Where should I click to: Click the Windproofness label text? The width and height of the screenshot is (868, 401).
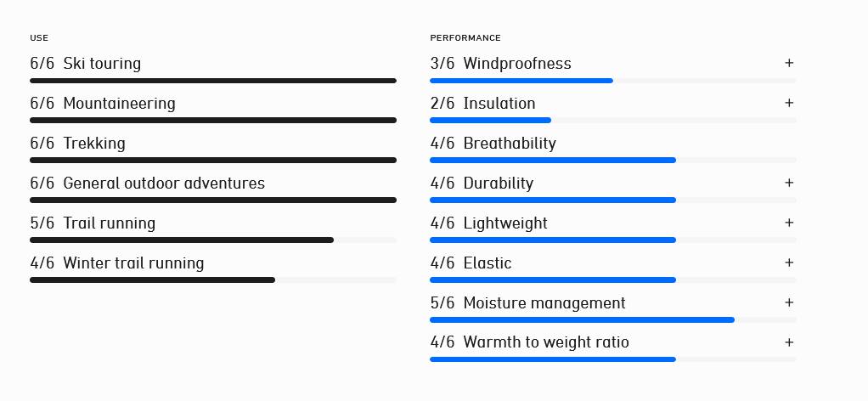point(517,64)
